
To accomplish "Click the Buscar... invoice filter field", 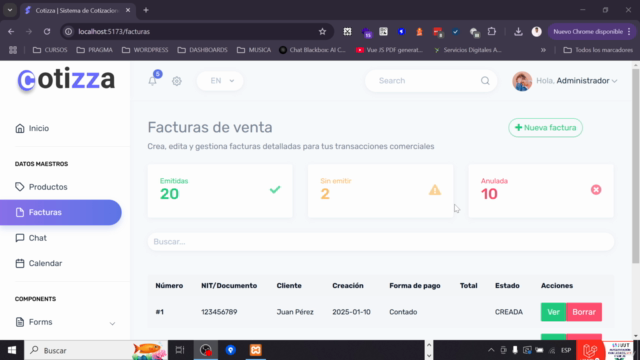I will tap(380, 242).
